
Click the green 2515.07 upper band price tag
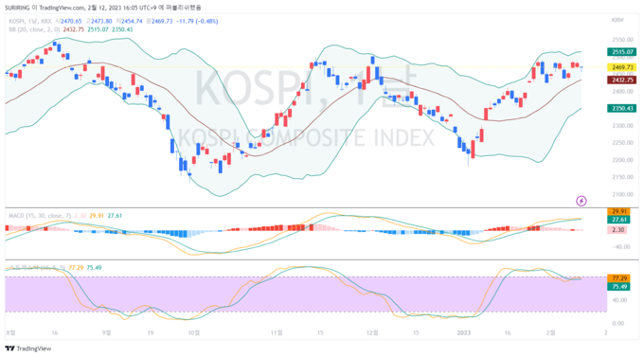622,52
